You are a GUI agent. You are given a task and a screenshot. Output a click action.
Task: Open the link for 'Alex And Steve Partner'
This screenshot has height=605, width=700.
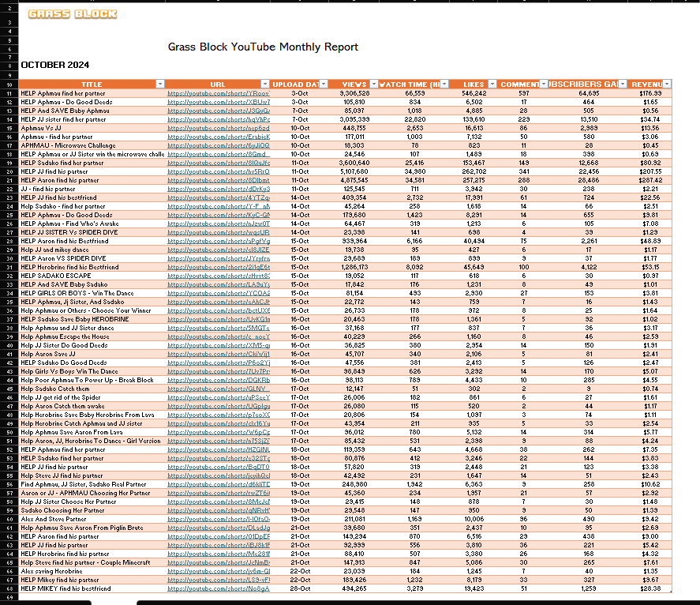(x=219, y=519)
